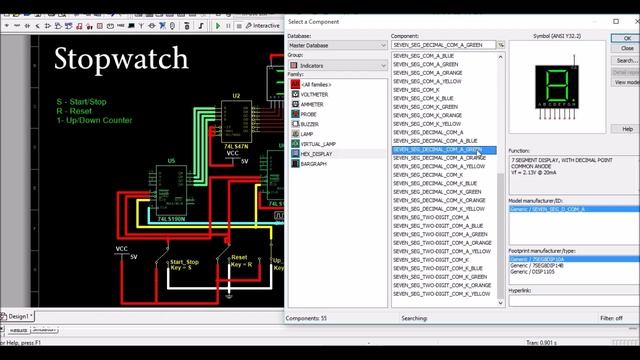This screenshot has height=360, width=640.
Task: Select Generic / DISP1105 footprint
Action: pos(532,271)
